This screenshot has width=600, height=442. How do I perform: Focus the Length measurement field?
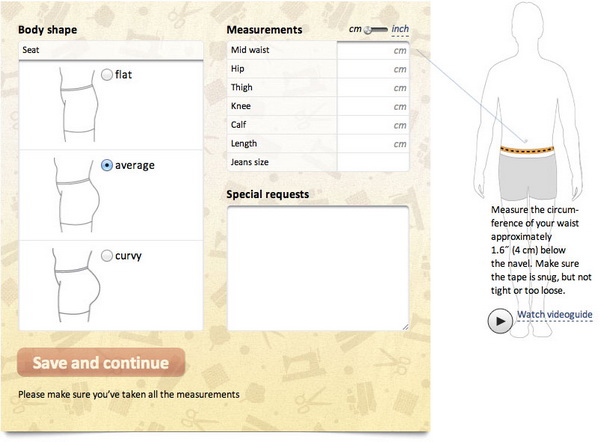(x=372, y=144)
